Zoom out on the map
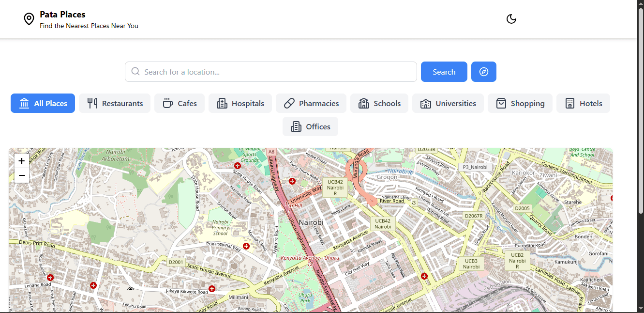644x313 pixels. click(x=22, y=175)
